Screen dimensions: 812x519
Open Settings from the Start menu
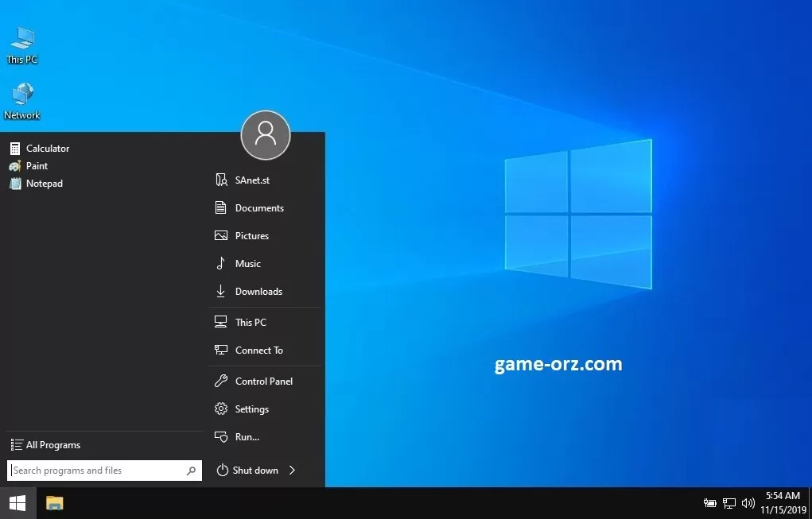[x=251, y=409]
